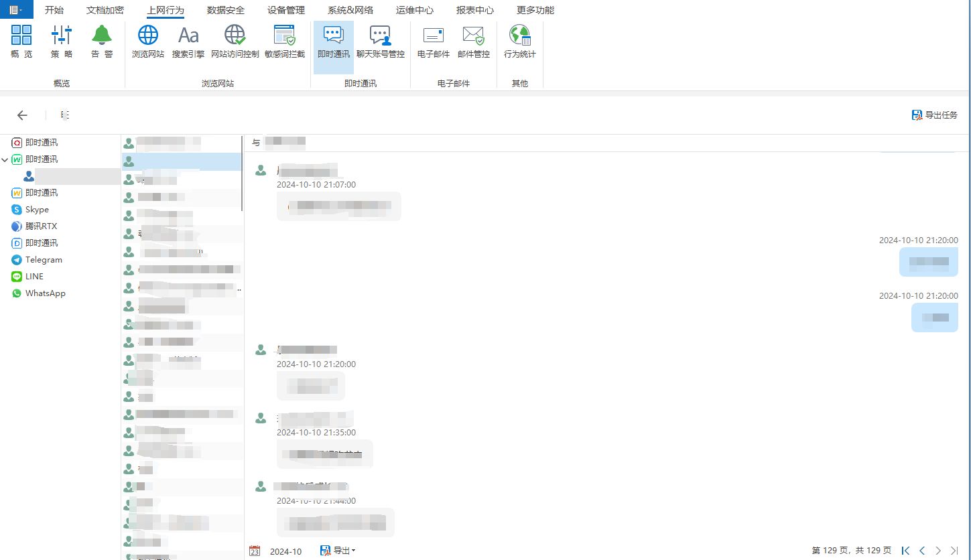Screen dimensions: 971x560
Task: Collapse the green W 即时通讯 tree node
Action: [x=5, y=159]
